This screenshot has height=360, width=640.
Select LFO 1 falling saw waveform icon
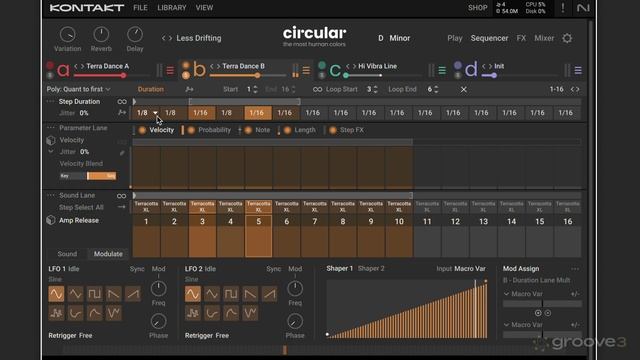[114, 294]
